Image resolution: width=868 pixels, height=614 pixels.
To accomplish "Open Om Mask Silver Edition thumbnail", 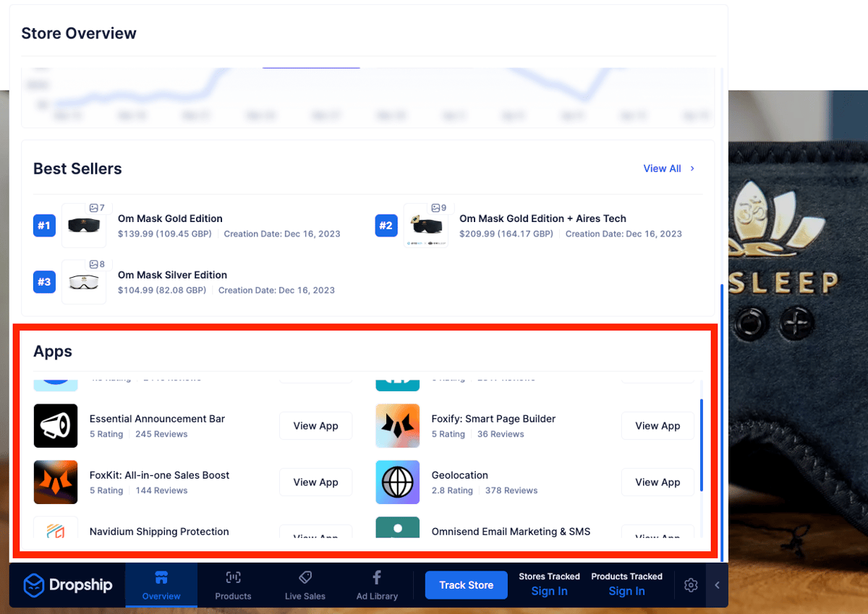I will point(84,282).
